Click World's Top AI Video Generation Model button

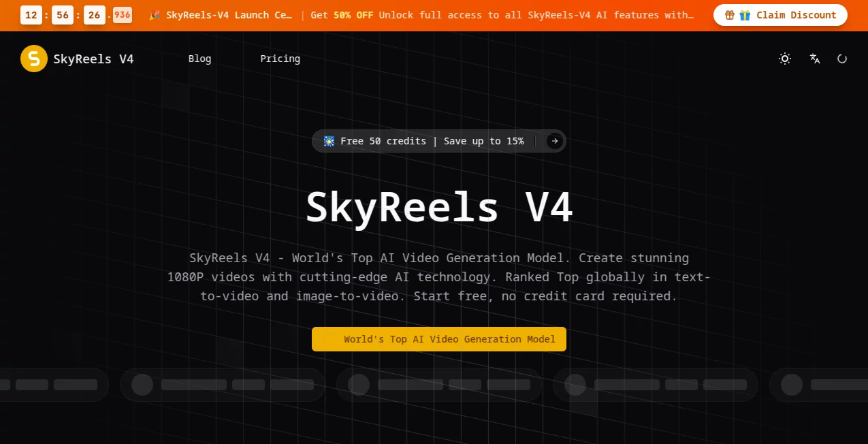(x=439, y=339)
